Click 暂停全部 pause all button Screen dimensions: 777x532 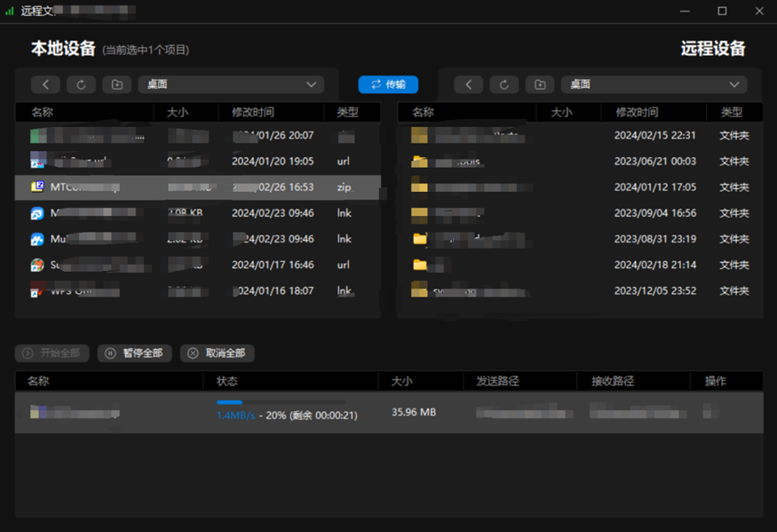coord(134,353)
